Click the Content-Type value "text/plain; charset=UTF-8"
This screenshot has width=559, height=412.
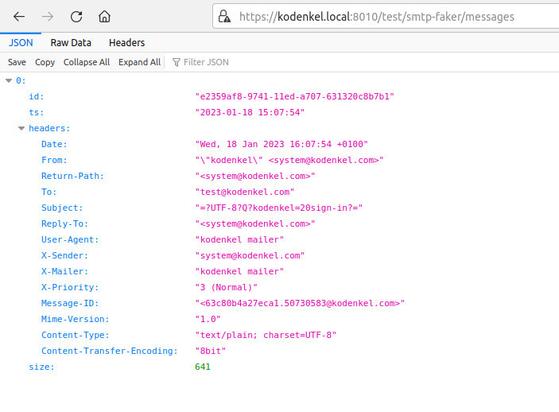pyautogui.click(x=266, y=335)
